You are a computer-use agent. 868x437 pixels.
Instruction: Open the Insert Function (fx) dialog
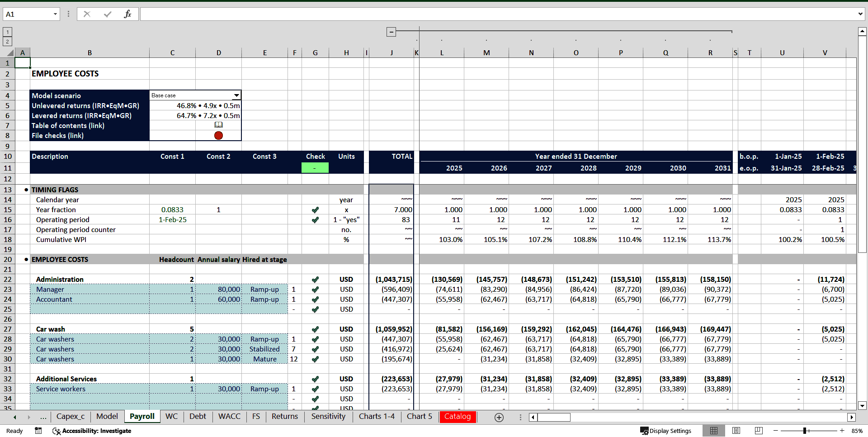tap(128, 14)
